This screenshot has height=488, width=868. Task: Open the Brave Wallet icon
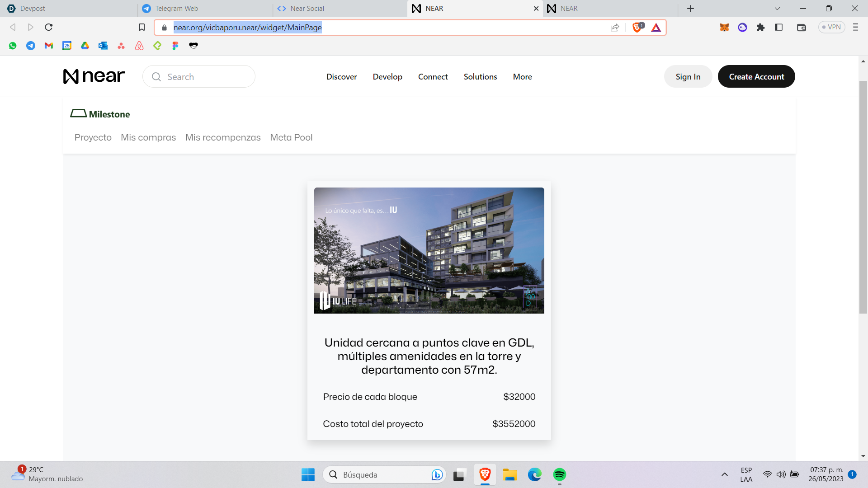(801, 28)
